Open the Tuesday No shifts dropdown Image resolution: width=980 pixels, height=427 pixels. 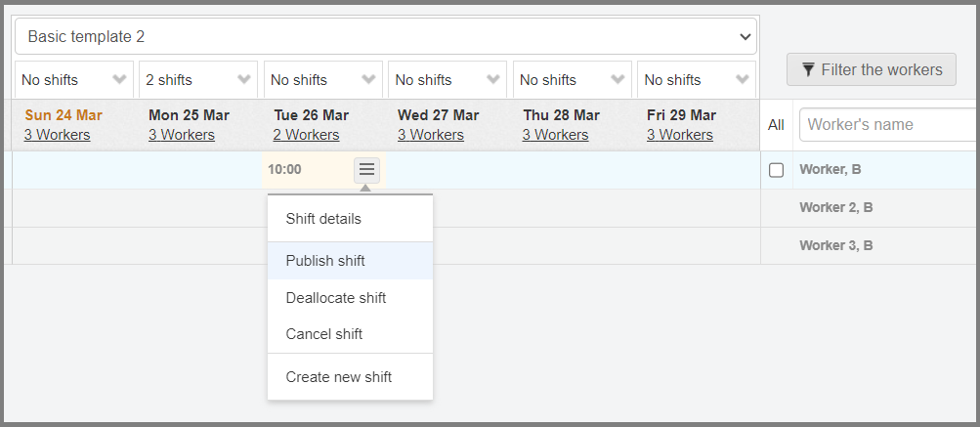tap(323, 80)
